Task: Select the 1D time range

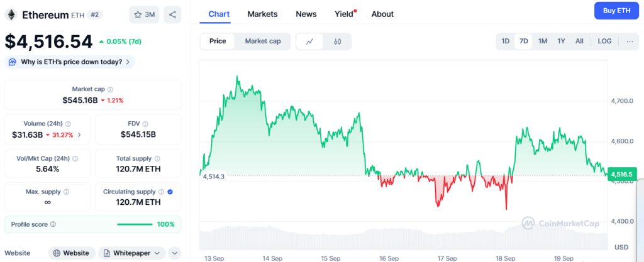Action: pos(505,41)
